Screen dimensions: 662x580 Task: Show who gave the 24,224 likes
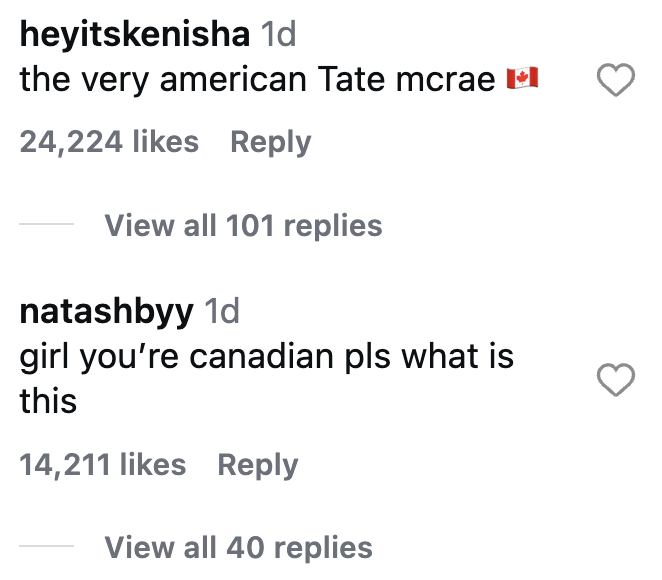coord(109,142)
